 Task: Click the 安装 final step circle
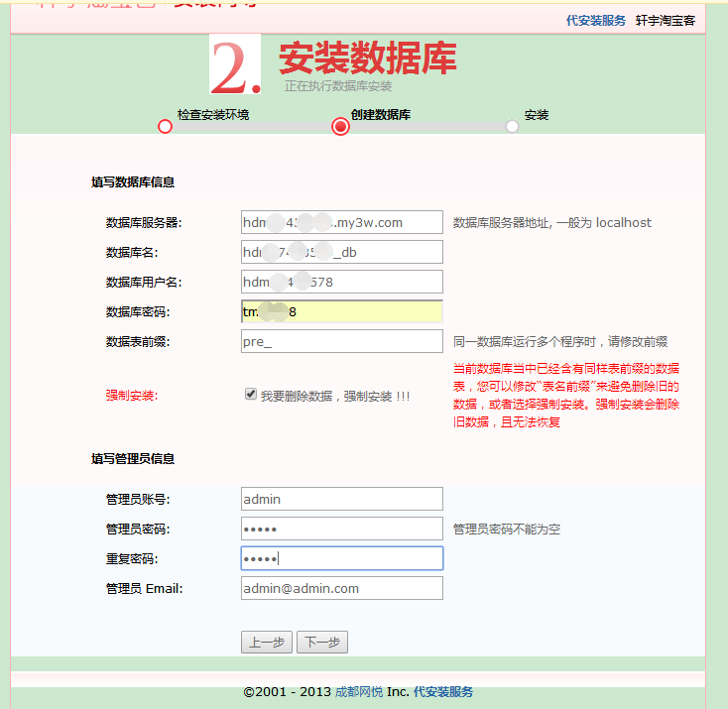pyautogui.click(x=512, y=126)
